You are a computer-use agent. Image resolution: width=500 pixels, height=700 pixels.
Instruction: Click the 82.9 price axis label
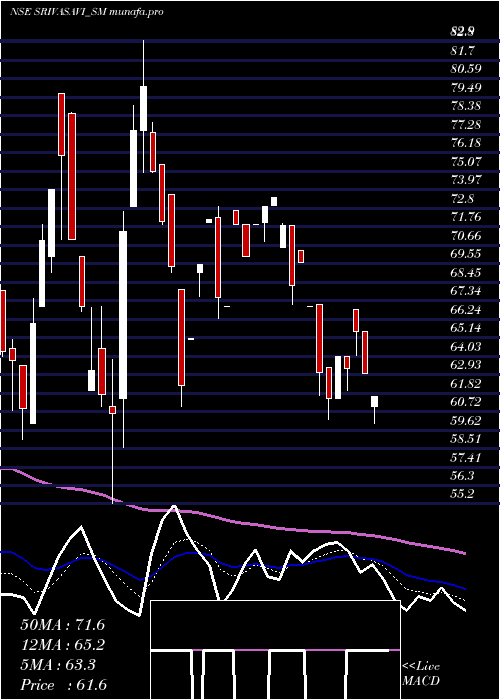pos(462,32)
